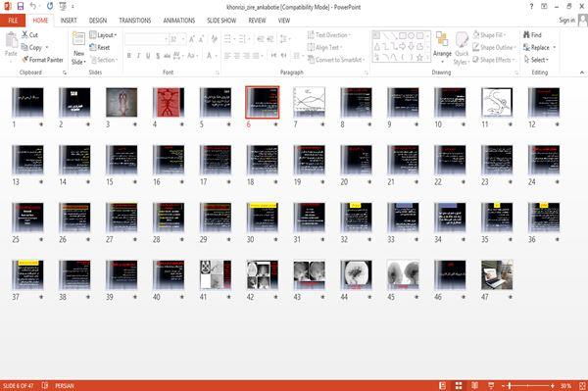Image resolution: width=588 pixels, height=391 pixels.
Task: Open the font name combo box
Action: click(x=146, y=39)
